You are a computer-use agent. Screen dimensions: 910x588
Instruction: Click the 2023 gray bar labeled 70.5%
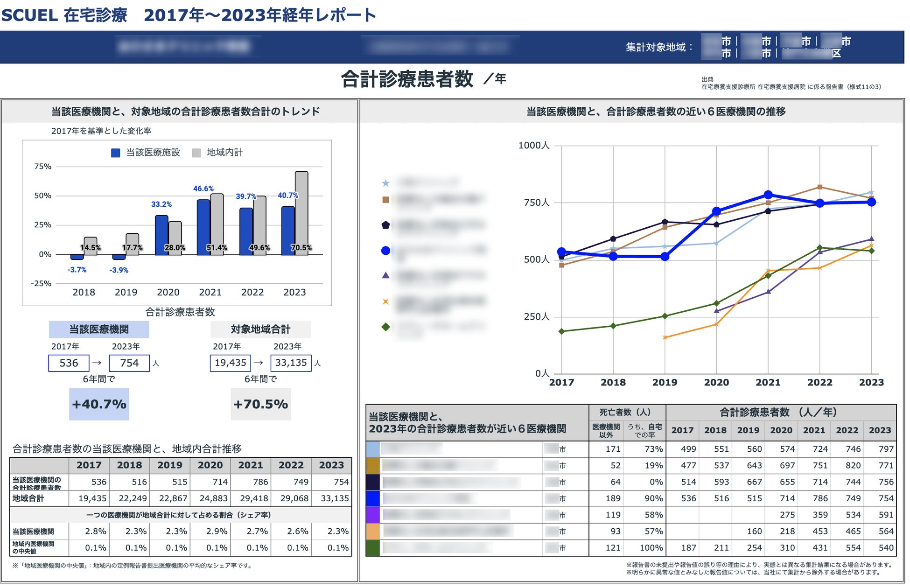click(x=301, y=212)
